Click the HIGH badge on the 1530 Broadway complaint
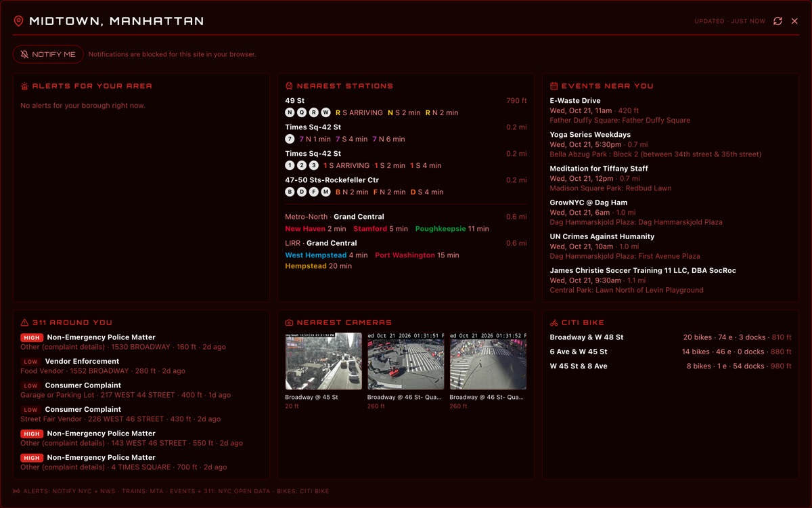The height and width of the screenshot is (508, 812). tap(32, 337)
